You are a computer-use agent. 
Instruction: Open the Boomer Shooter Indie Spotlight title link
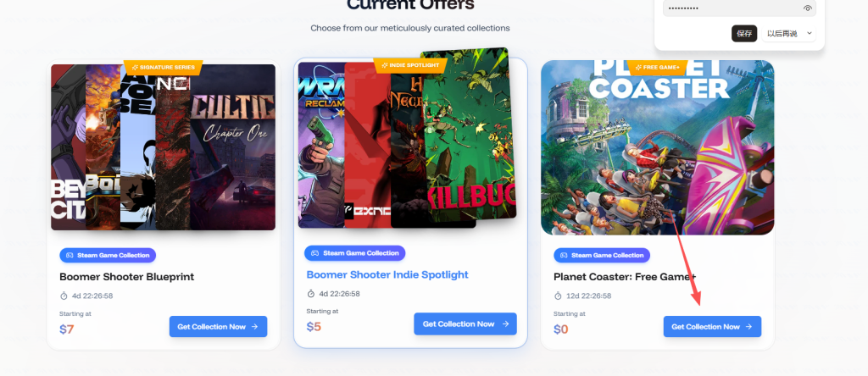(x=387, y=275)
